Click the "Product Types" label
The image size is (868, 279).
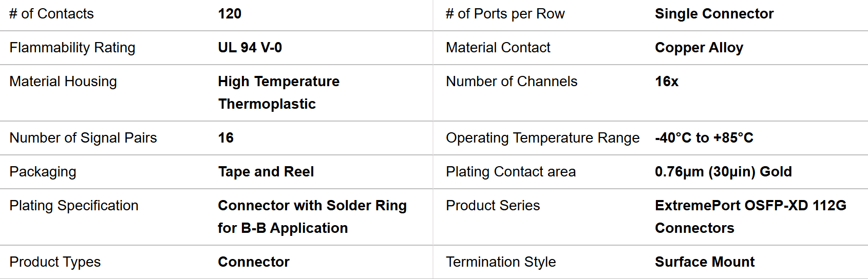pos(55,262)
